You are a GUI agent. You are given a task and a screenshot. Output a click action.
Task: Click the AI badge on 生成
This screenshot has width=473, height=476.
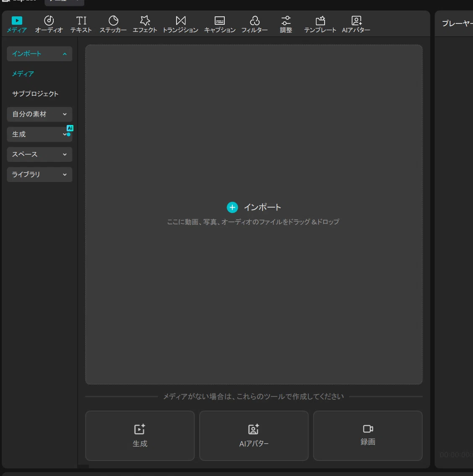coord(70,128)
